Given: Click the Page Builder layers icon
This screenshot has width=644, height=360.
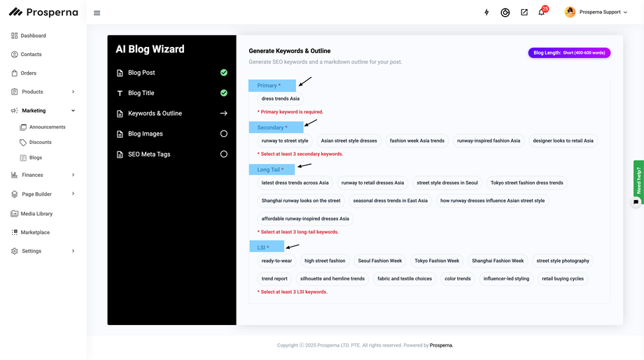Looking at the screenshot, I should [x=15, y=194].
